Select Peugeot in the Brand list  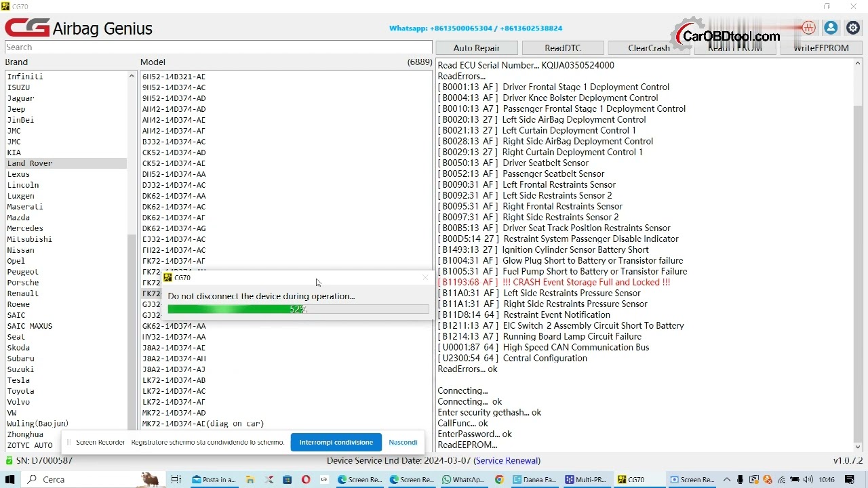click(66, 272)
